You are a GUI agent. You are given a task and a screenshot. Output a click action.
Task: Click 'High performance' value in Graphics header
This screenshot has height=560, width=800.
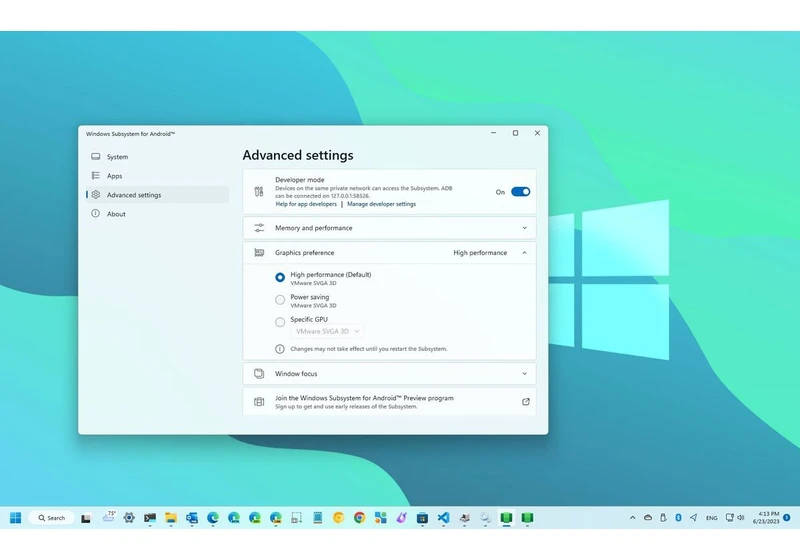(480, 252)
